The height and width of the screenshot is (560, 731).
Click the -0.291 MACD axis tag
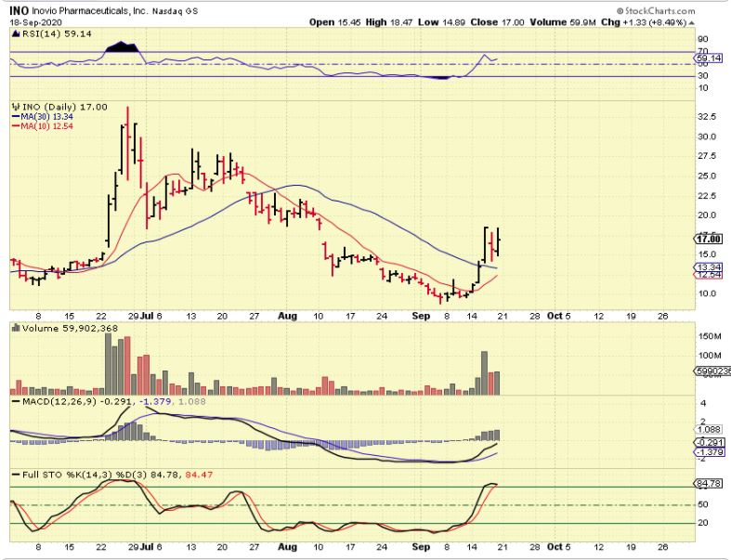click(x=709, y=442)
